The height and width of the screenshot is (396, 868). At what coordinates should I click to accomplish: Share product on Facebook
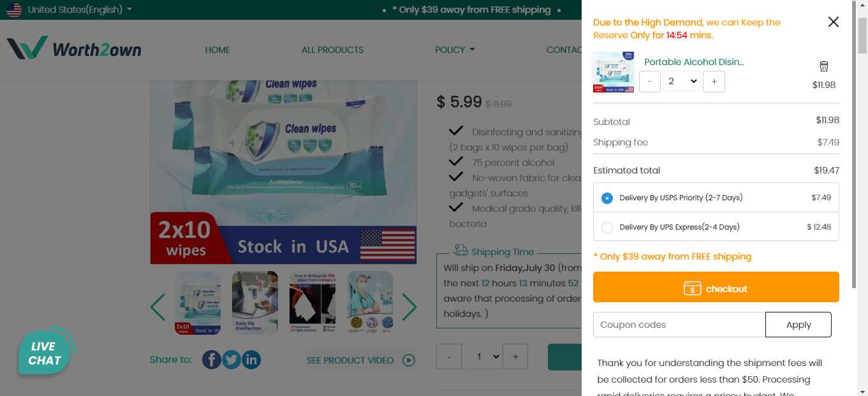[212, 360]
